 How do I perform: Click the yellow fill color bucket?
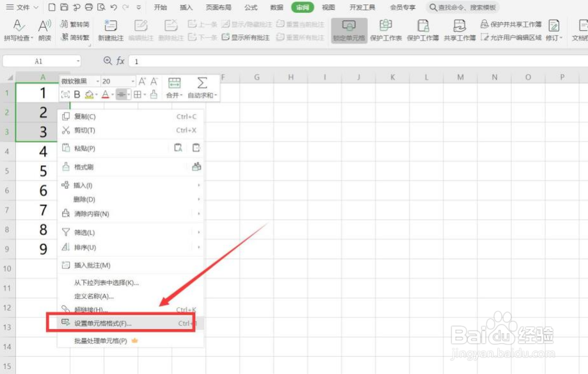[89, 95]
